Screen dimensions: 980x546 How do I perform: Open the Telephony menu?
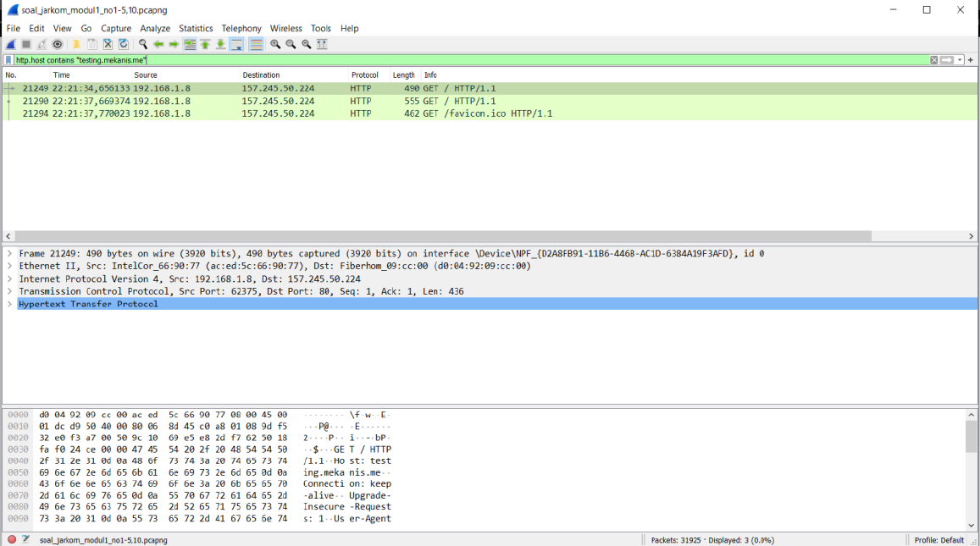(241, 28)
